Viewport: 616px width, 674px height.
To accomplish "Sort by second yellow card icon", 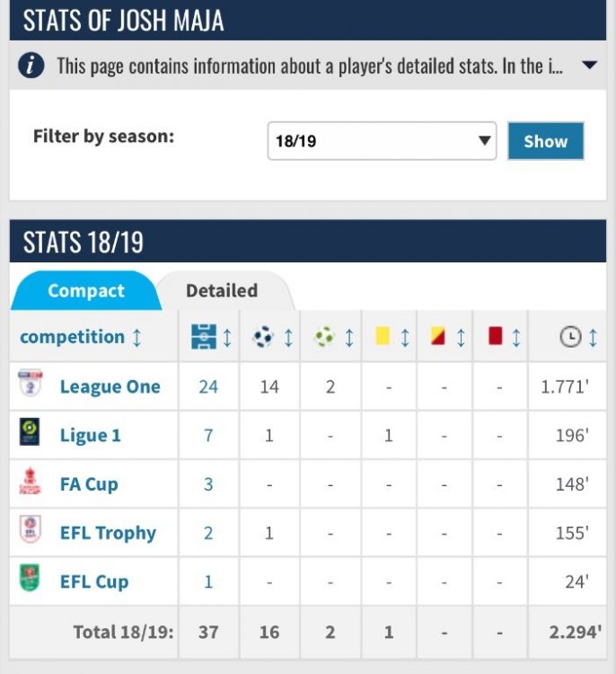I will (x=438, y=337).
